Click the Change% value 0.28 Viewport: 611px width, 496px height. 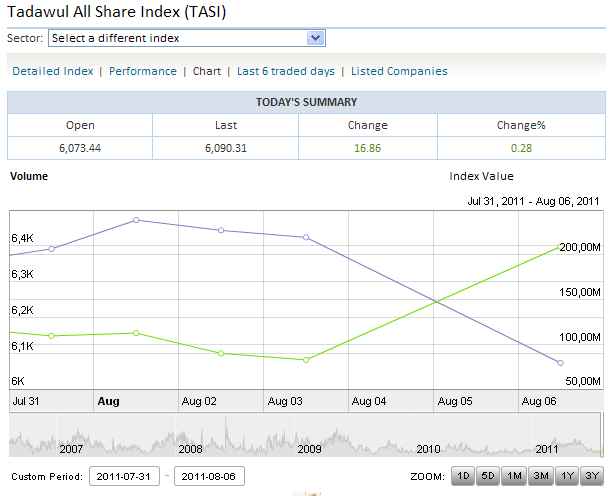coord(521,148)
